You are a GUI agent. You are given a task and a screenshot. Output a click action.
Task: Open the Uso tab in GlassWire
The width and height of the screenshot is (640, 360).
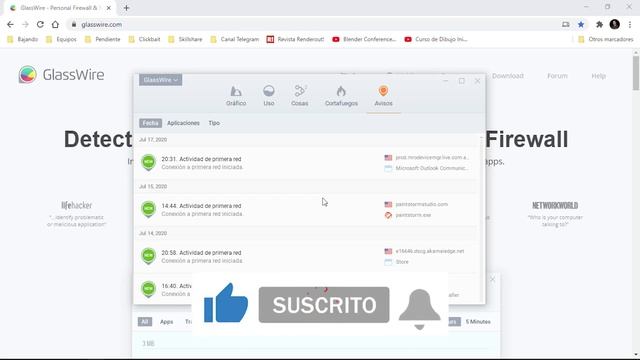[x=269, y=96]
